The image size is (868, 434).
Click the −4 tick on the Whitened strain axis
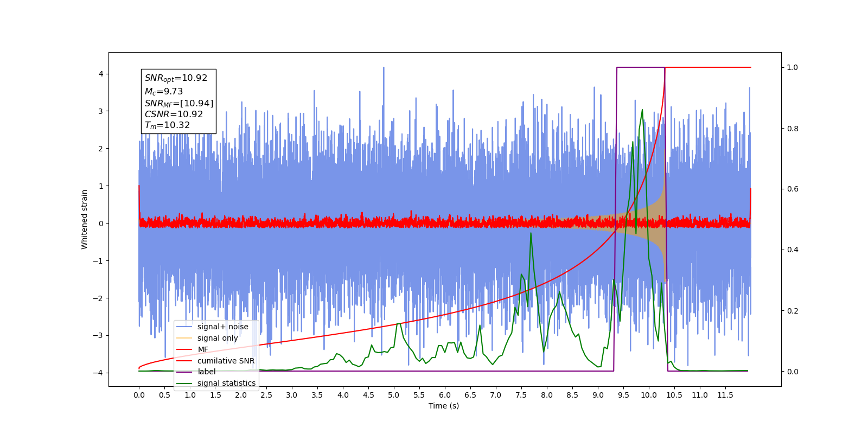(98, 373)
